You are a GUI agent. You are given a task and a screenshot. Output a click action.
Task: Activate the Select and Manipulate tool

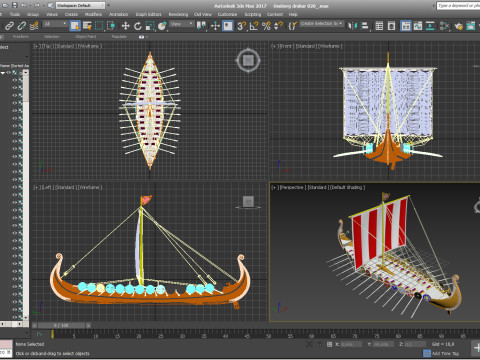point(215,26)
